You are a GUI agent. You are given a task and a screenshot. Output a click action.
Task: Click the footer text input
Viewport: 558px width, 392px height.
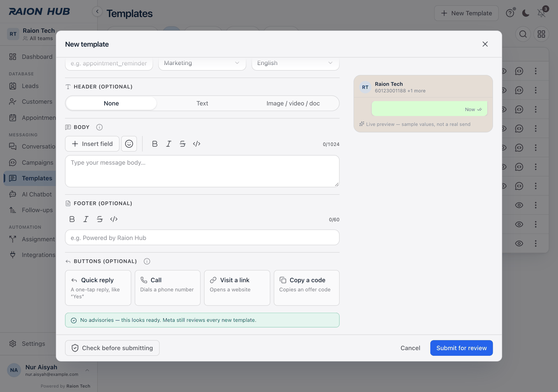tap(202, 238)
